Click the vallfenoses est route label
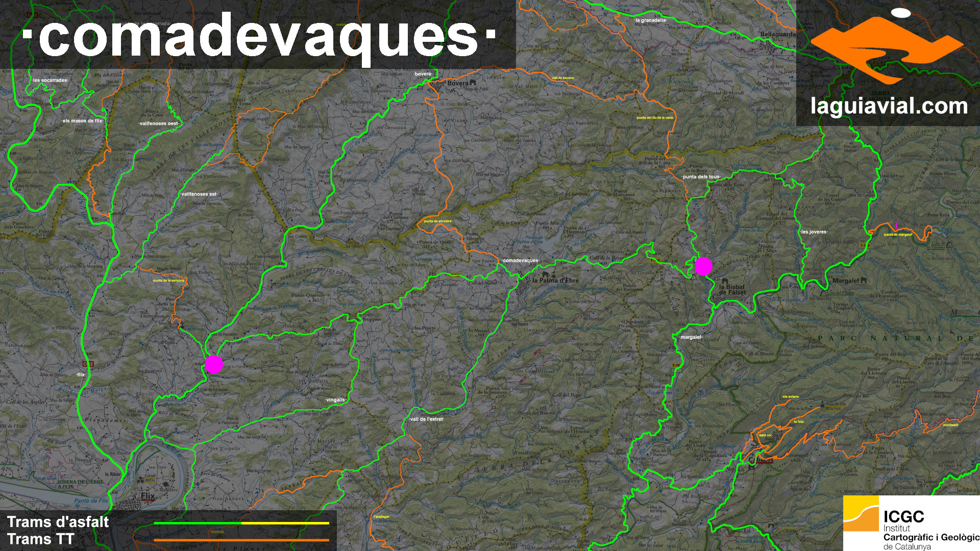Screen dimensions: 980x551 [x=199, y=194]
